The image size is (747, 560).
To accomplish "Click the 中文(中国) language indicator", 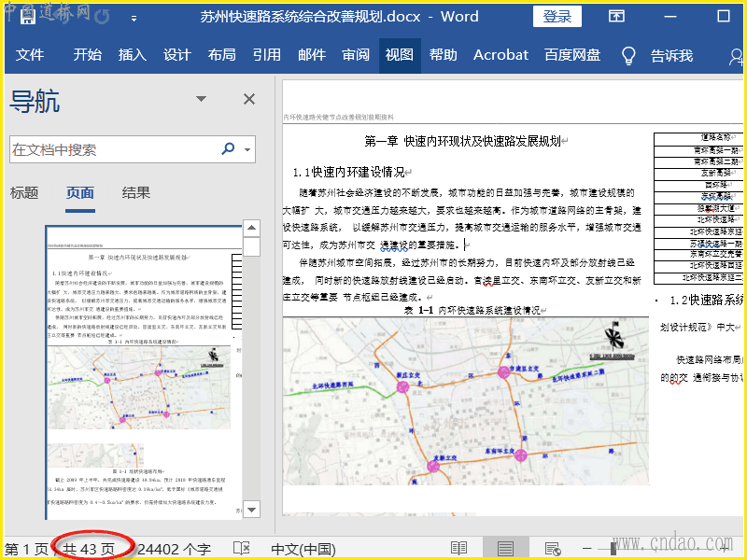I will coord(303,549).
